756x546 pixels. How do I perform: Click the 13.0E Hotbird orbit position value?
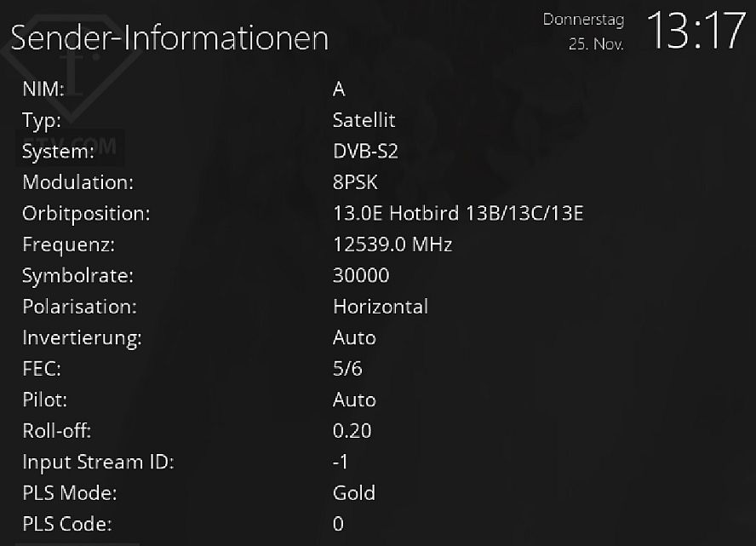coord(458,214)
